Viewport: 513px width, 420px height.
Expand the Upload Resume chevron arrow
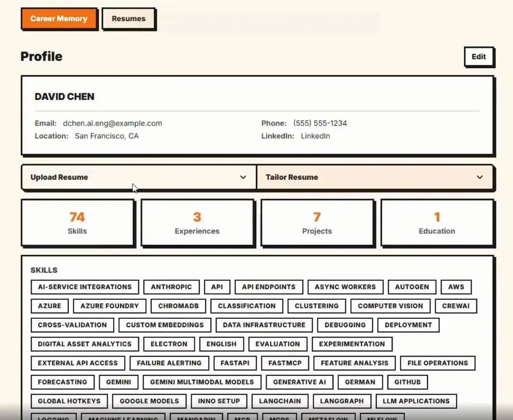click(243, 177)
